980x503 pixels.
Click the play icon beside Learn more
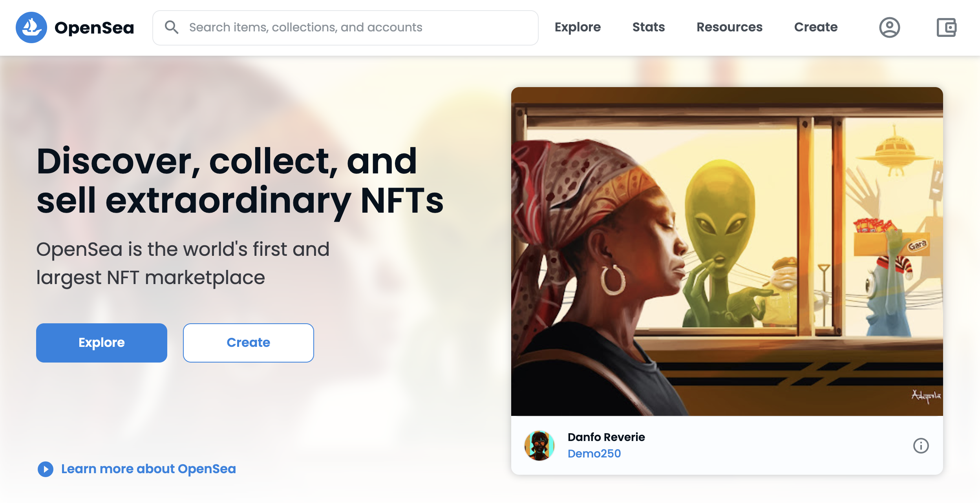click(x=46, y=469)
